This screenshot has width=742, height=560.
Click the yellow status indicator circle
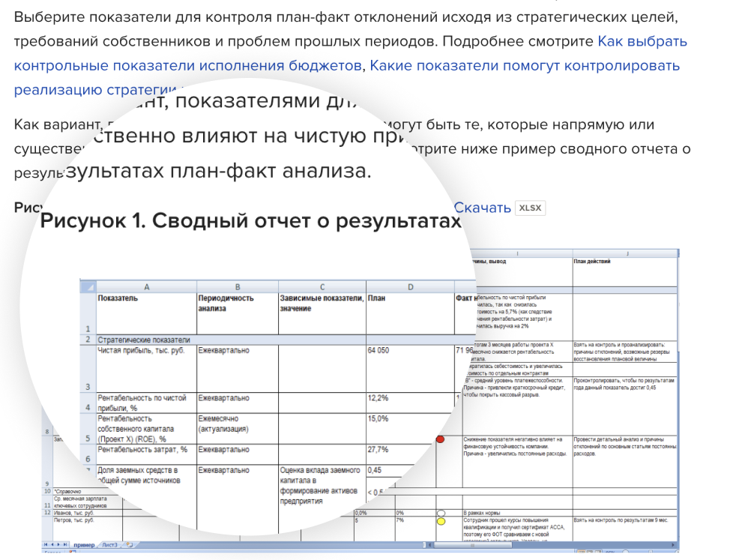pos(441,521)
